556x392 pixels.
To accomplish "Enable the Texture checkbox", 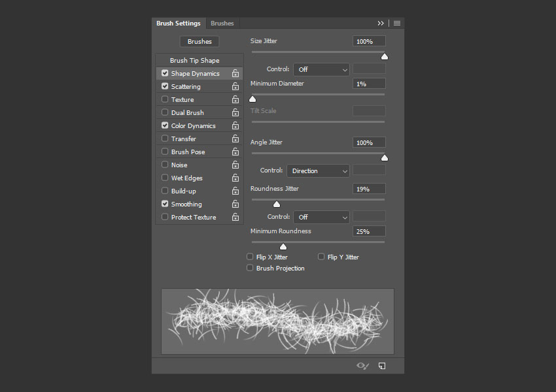I will [165, 99].
